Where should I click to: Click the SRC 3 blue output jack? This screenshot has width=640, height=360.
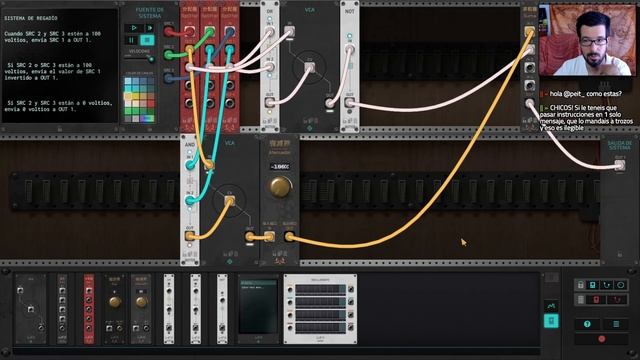coord(169,78)
